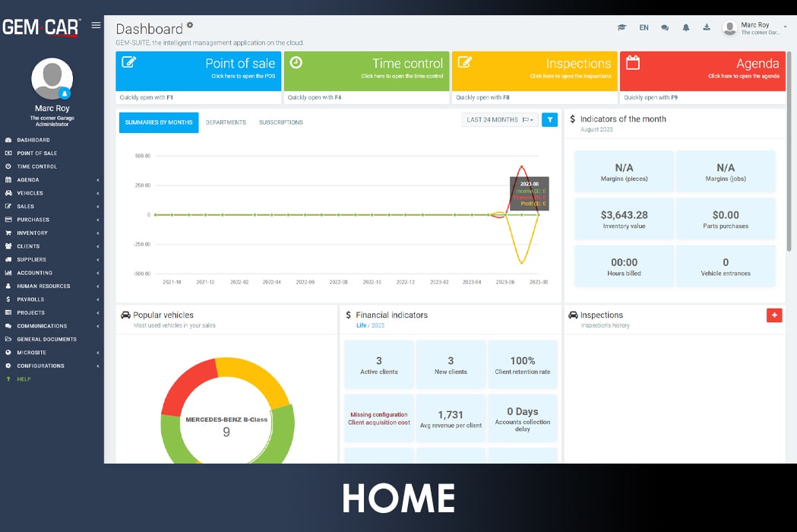Open dashboard settings gear icon
This screenshot has width=797, height=532.
(x=190, y=25)
